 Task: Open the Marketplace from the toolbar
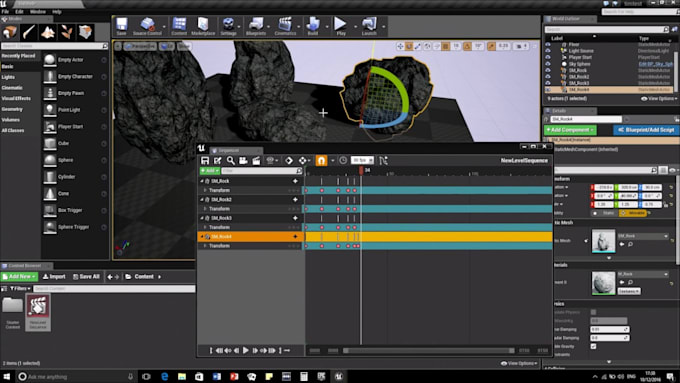[x=203, y=26]
